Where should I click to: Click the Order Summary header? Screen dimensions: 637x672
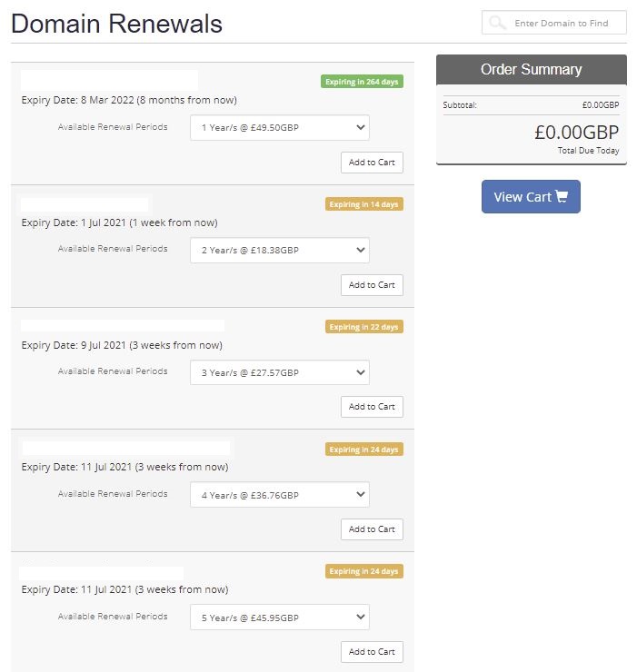coord(531,69)
